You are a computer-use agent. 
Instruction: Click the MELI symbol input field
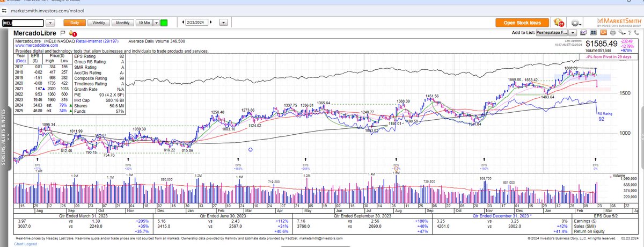coord(23,23)
